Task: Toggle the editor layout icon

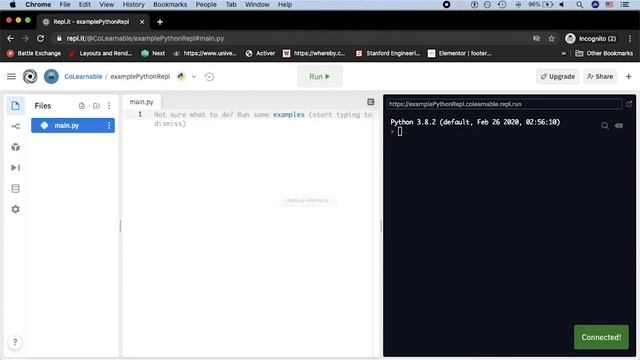Action: point(371,102)
